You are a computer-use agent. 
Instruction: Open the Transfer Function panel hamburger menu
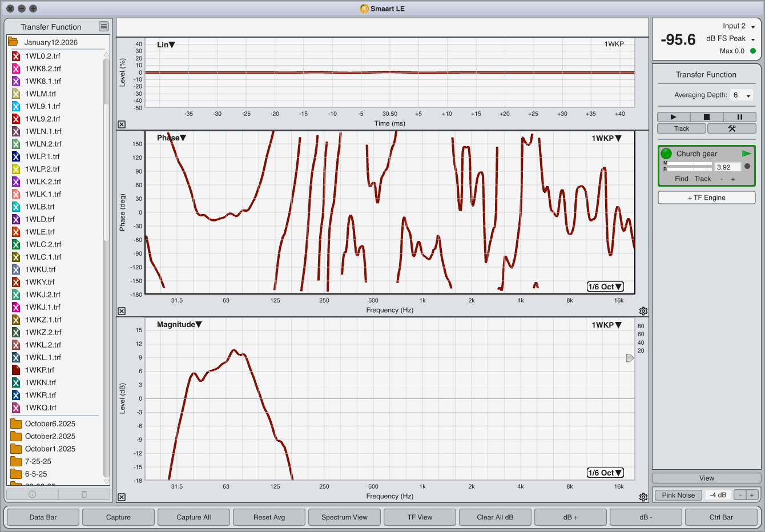(x=103, y=26)
